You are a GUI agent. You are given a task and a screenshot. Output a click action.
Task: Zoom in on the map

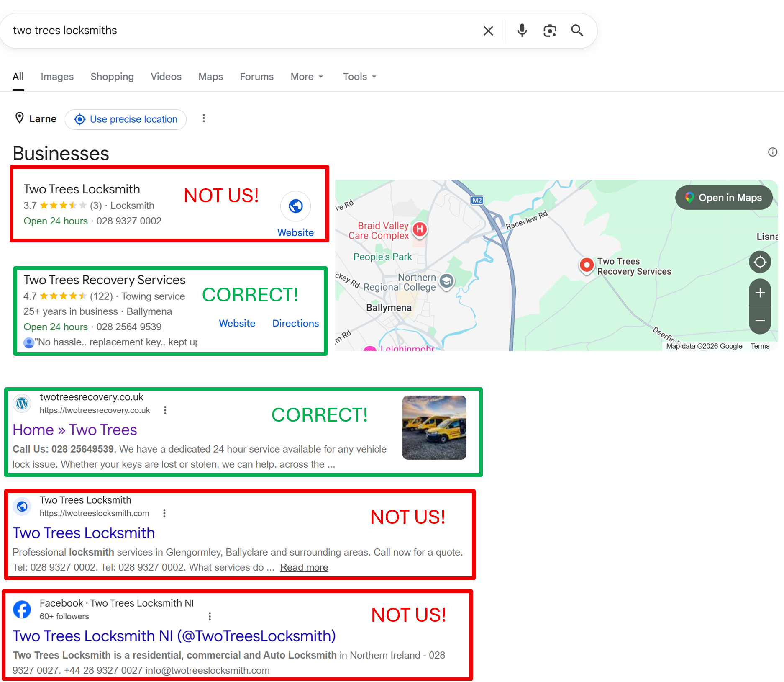pos(760,293)
